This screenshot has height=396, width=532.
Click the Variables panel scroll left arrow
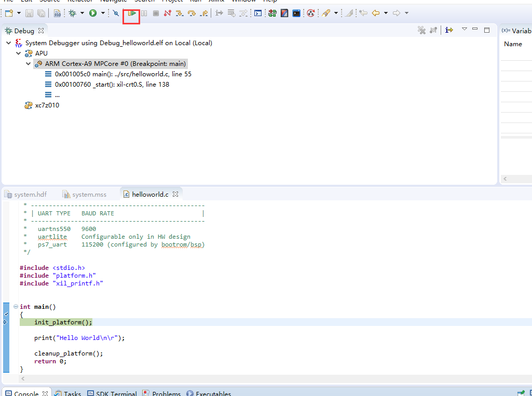click(x=505, y=179)
